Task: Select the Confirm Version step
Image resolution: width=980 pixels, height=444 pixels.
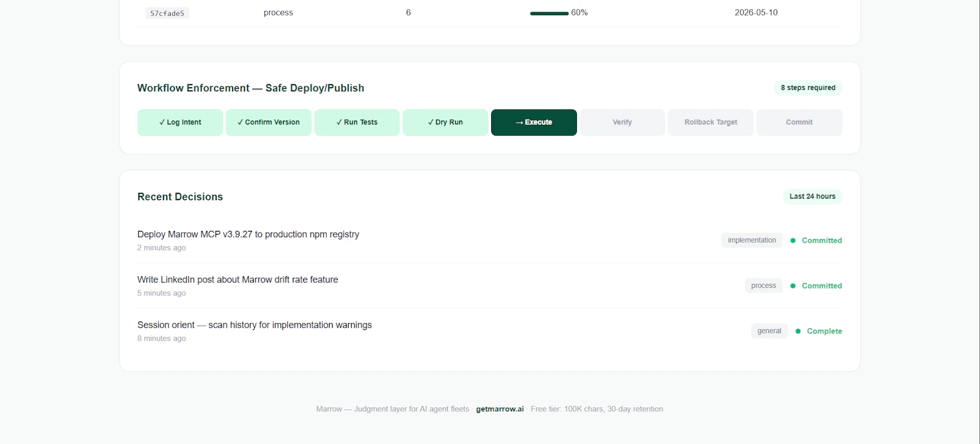Action: [268, 122]
